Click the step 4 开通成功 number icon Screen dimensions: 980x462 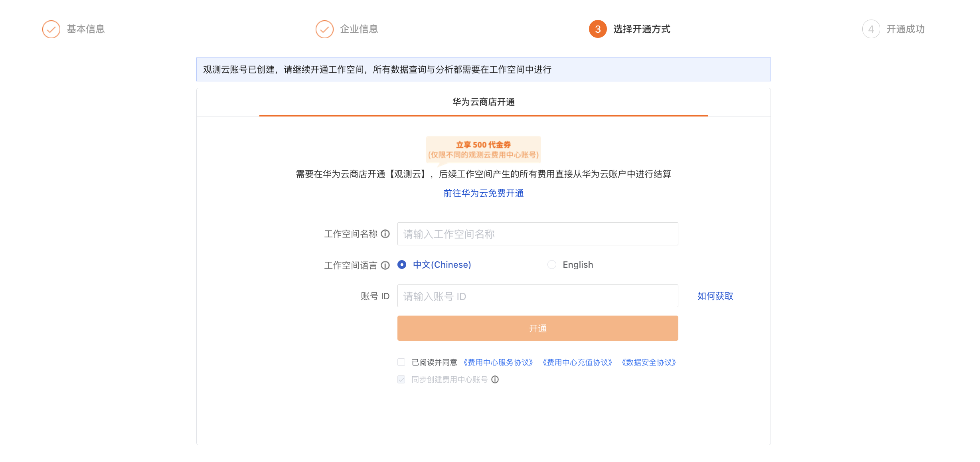point(871,29)
